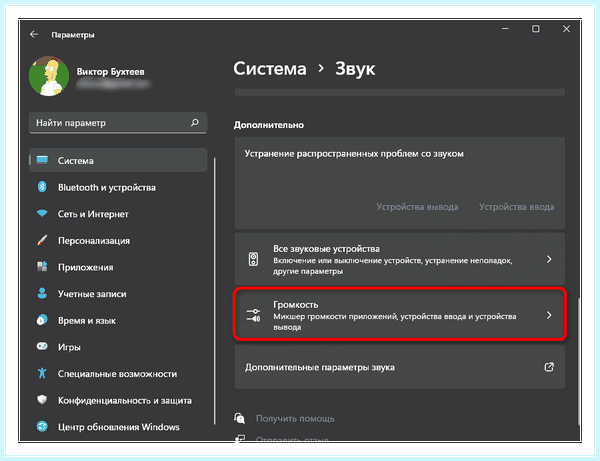Click the back arrow icon
The height and width of the screenshot is (461, 600).
34,34
